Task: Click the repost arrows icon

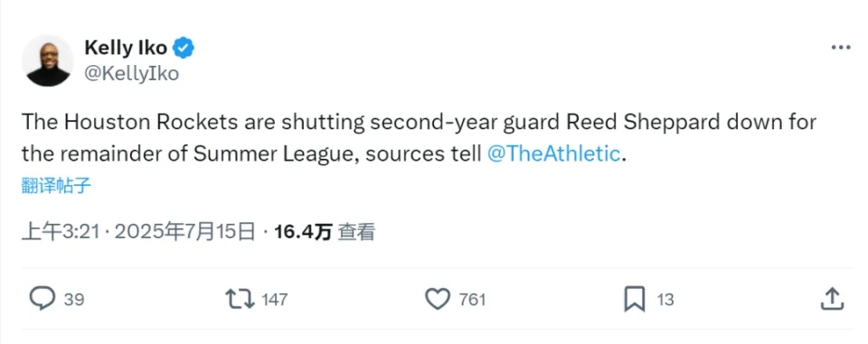Action: click(x=240, y=299)
